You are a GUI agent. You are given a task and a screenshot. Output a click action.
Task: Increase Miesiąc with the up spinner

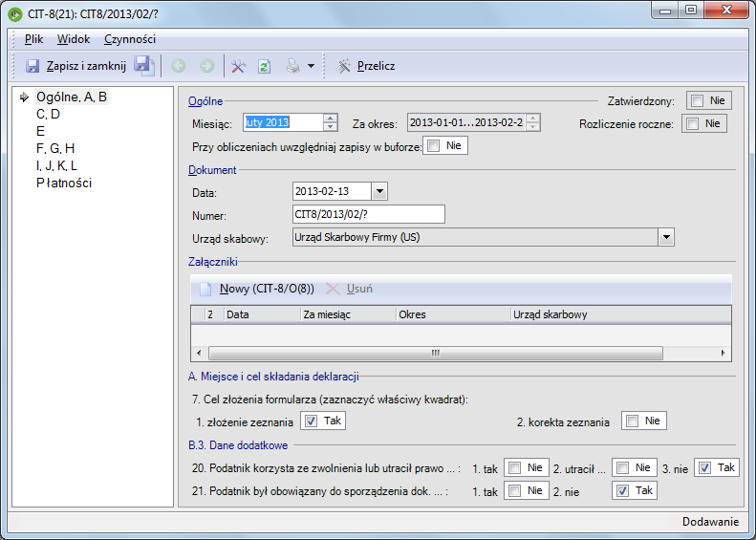click(331, 119)
